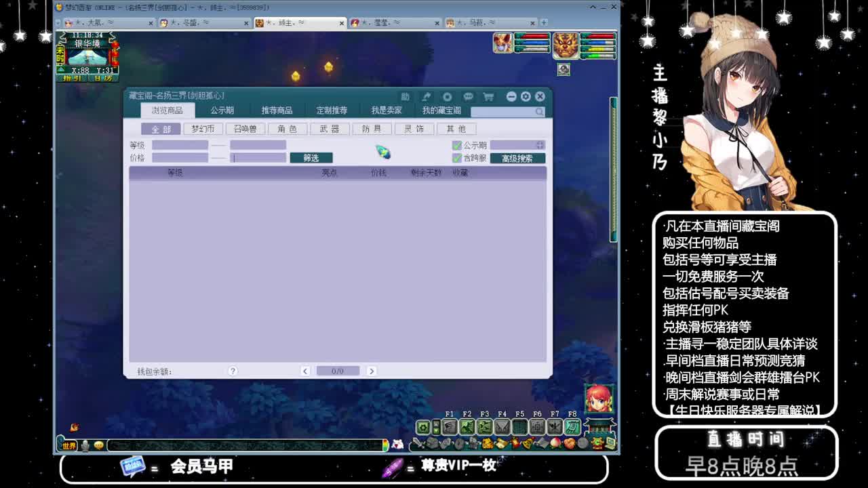Click the 高级搜索 advanced search button
868x488 pixels.
[x=517, y=157]
